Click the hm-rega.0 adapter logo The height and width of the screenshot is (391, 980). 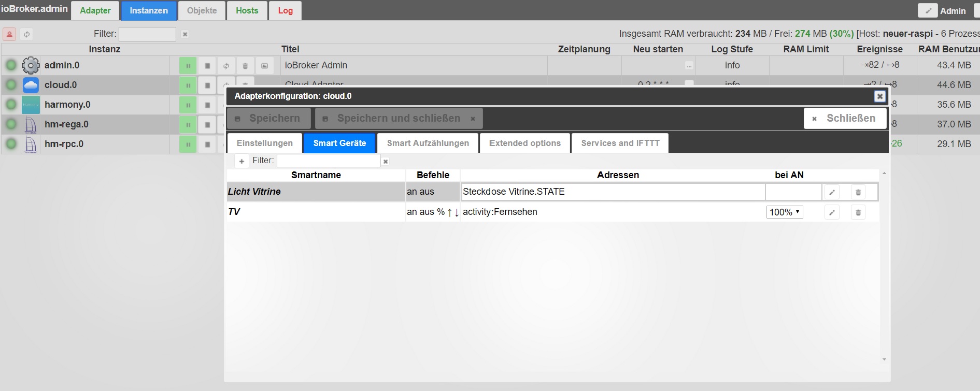pos(31,124)
